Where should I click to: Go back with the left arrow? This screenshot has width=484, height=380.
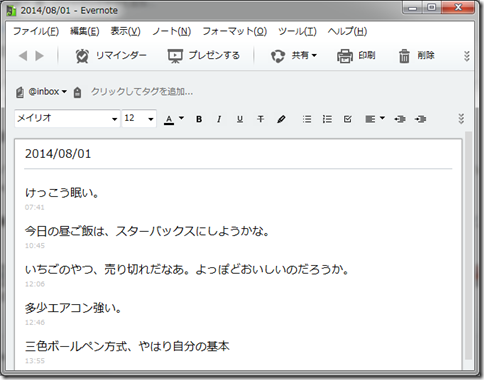point(23,56)
